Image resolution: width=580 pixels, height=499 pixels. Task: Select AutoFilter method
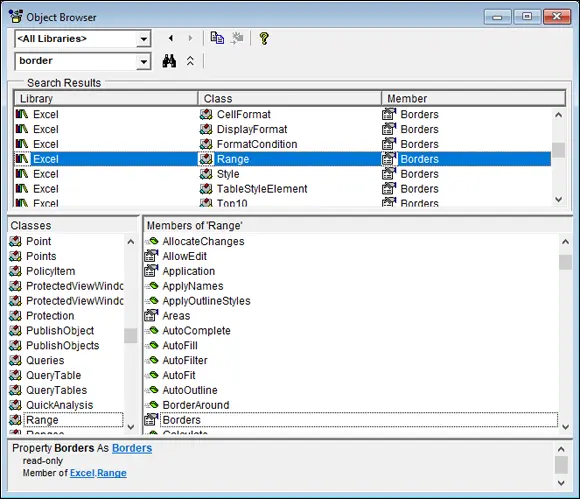[x=185, y=360]
